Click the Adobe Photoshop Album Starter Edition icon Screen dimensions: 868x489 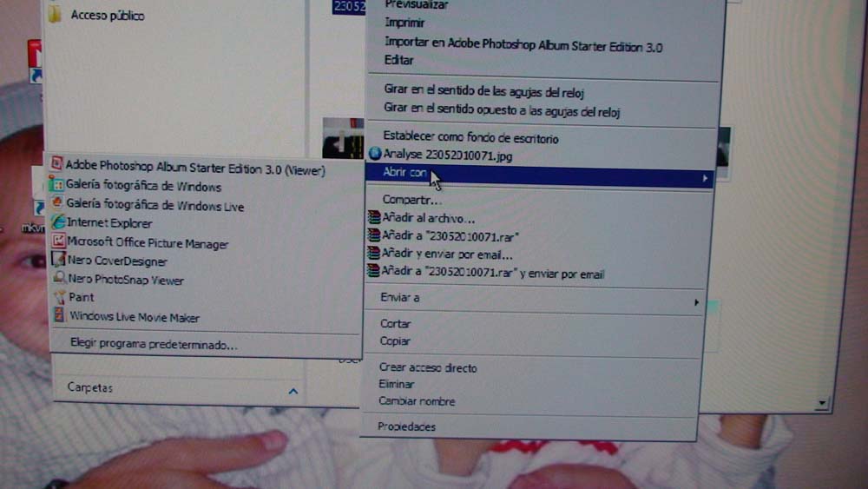(56, 163)
